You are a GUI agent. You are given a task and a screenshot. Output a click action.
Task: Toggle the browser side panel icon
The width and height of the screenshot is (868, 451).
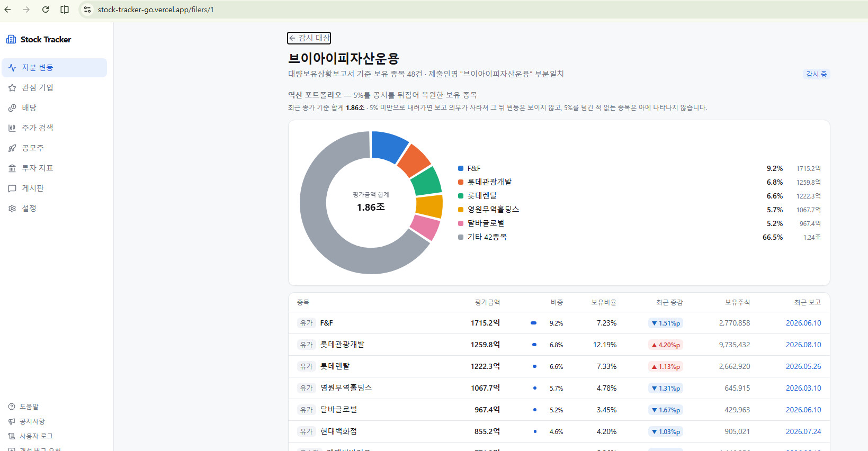[65, 10]
